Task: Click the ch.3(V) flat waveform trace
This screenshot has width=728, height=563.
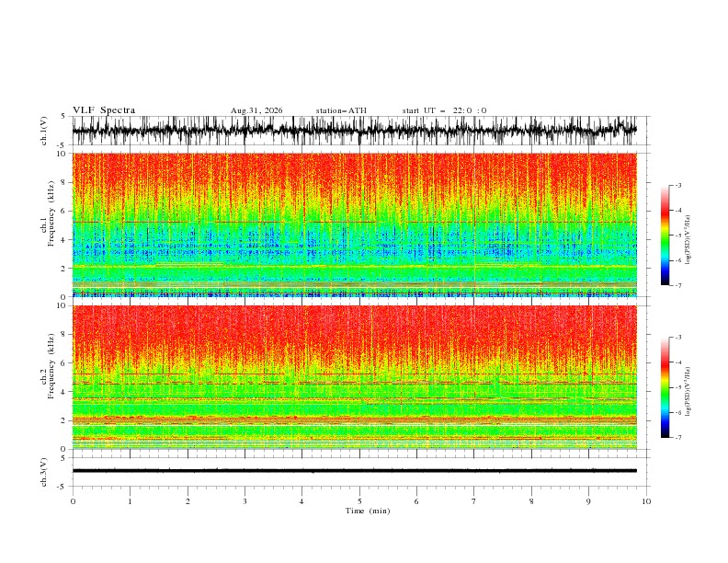Action: [354, 471]
